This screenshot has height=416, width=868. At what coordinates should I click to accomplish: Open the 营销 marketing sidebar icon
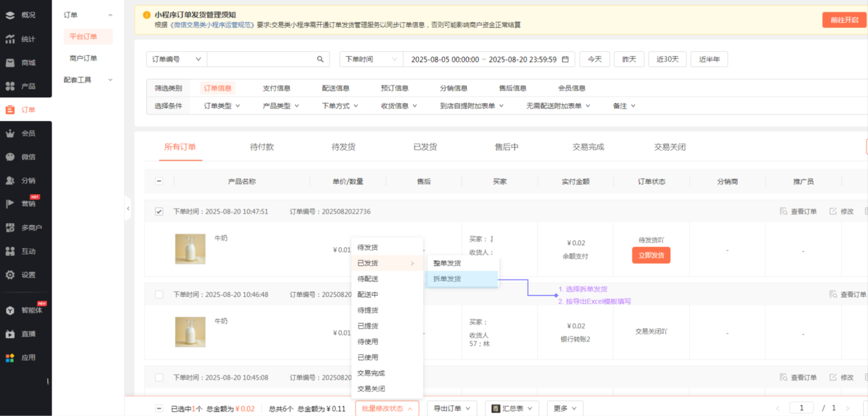(10, 203)
